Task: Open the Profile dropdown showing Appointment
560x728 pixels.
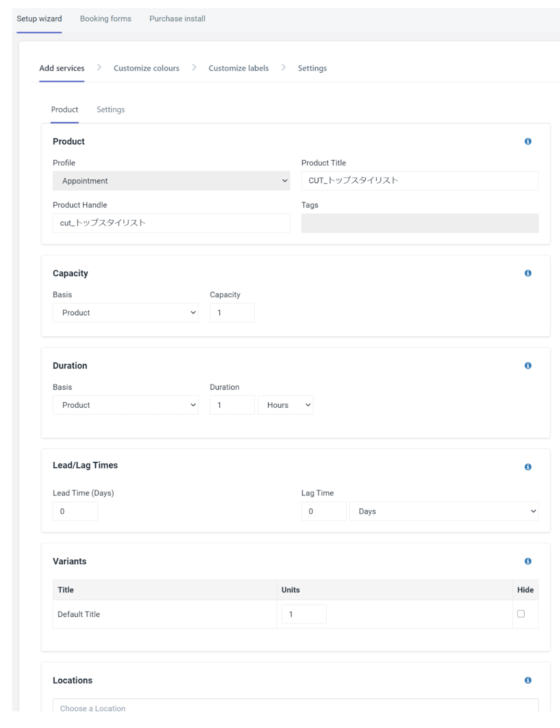Action: [x=171, y=181]
